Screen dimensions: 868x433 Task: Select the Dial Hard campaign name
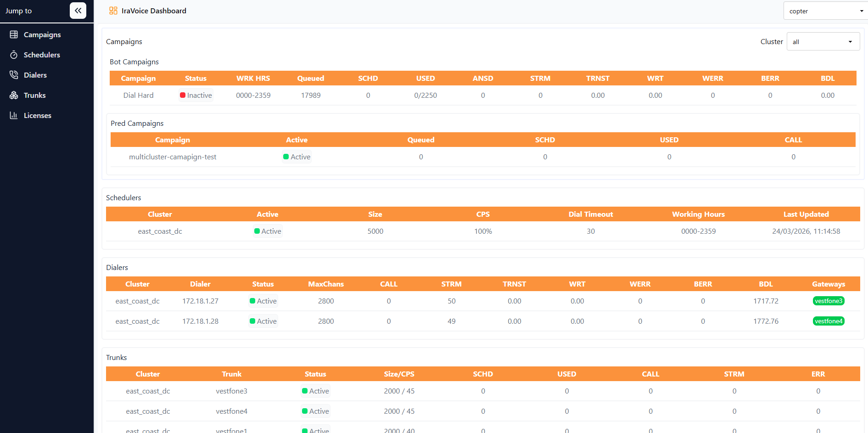coord(139,95)
